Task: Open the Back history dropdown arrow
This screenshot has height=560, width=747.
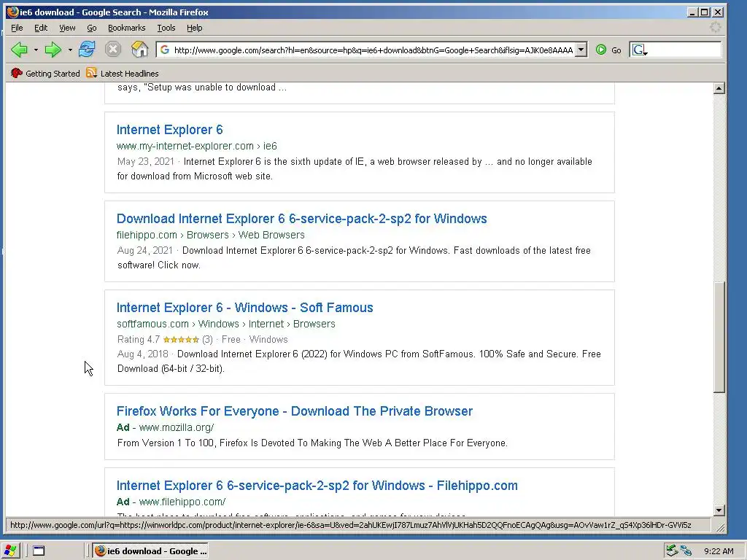Action: (x=36, y=50)
